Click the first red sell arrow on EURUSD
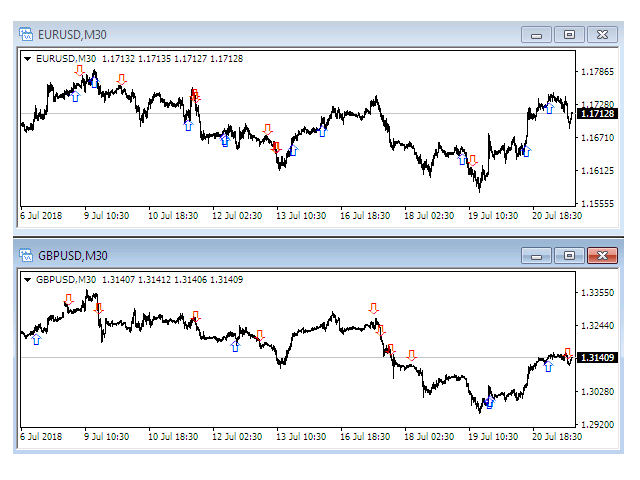Viewport: 640px width, 480px height. [80, 70]
